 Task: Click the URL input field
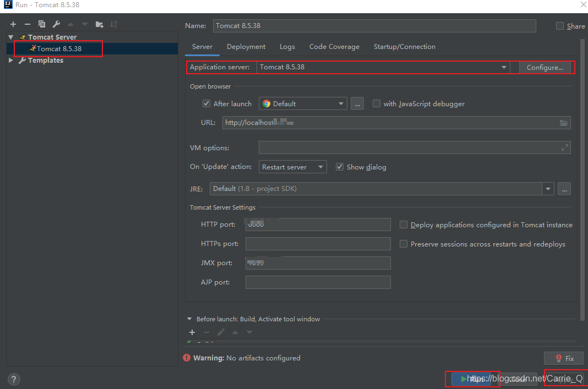396,123
